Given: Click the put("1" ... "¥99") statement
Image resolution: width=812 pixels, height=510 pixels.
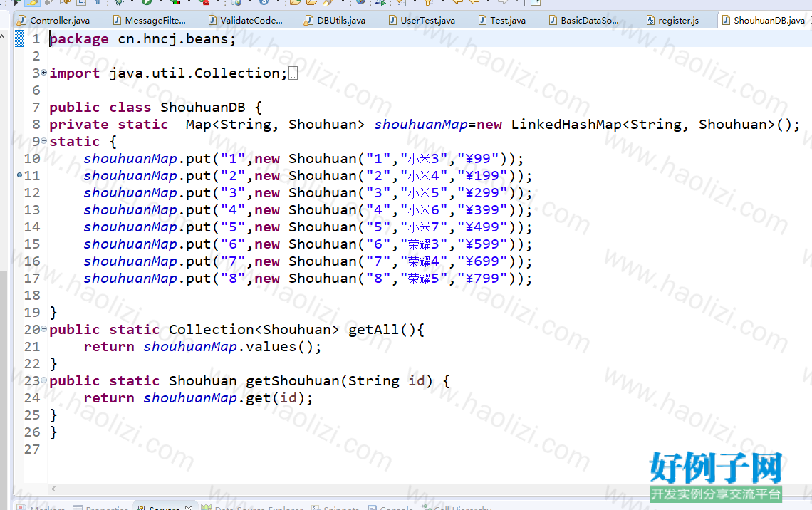Looking at the screenshot, I should [303, 158].
